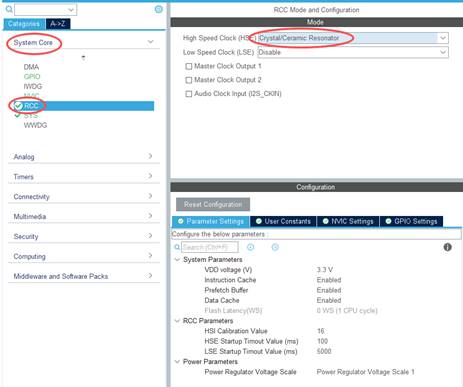
Task: Open the Parameter Settings tab
Action: click(x=211, y=221)
